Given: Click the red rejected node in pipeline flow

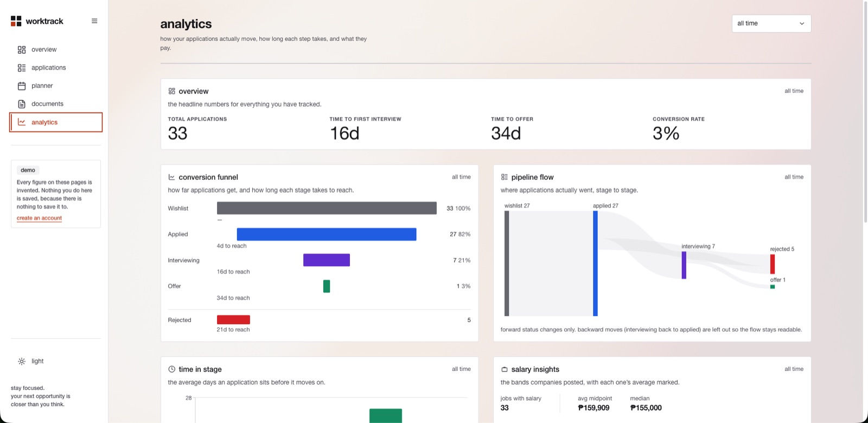Looking at the screenshot, I should point(773,264).
